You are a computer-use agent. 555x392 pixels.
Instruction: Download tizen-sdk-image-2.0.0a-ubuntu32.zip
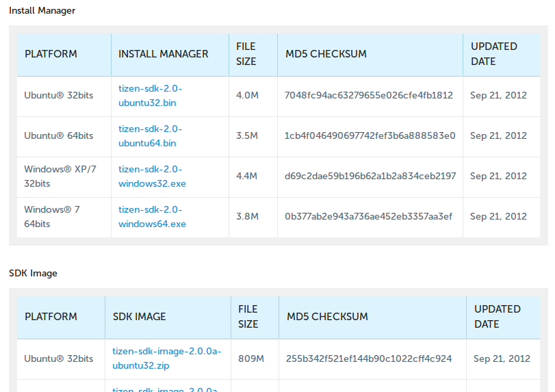[x=166, y=358]
